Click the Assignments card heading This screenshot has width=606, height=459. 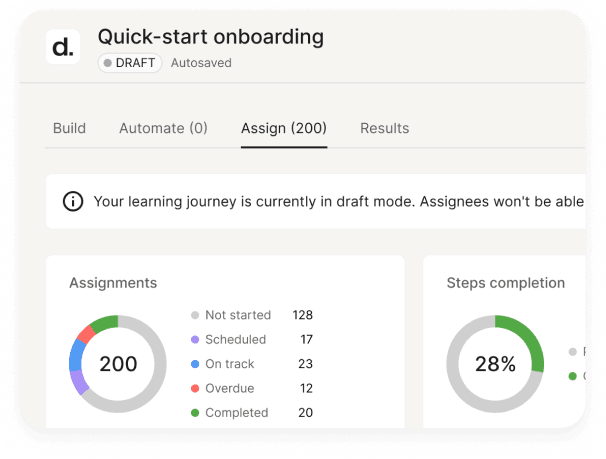(113, 283)
